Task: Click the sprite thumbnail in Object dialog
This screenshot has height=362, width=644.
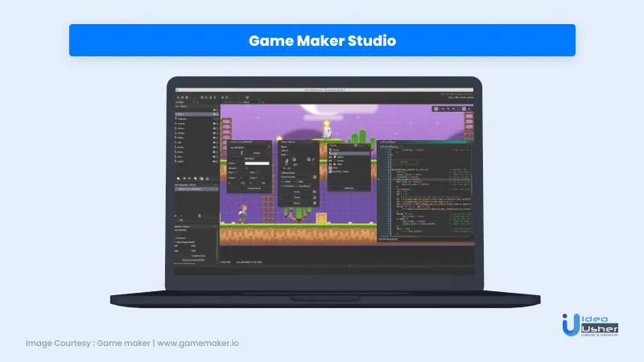Action: 287,162
